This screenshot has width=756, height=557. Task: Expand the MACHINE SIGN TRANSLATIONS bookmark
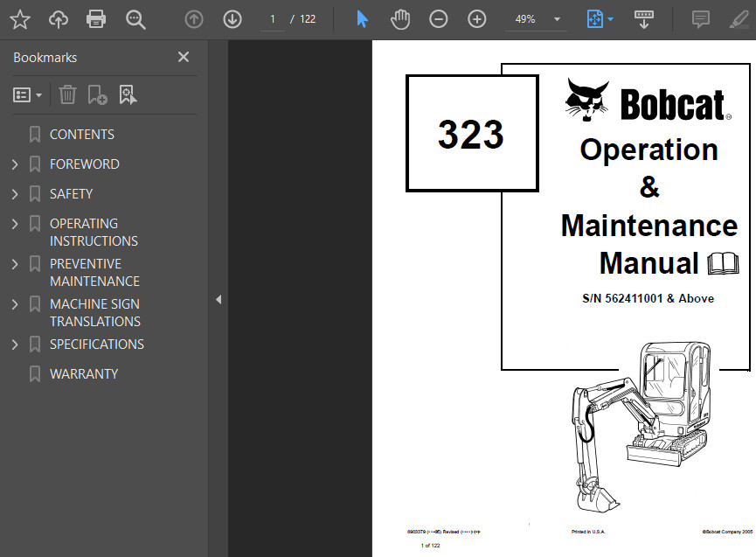point(15,304)
